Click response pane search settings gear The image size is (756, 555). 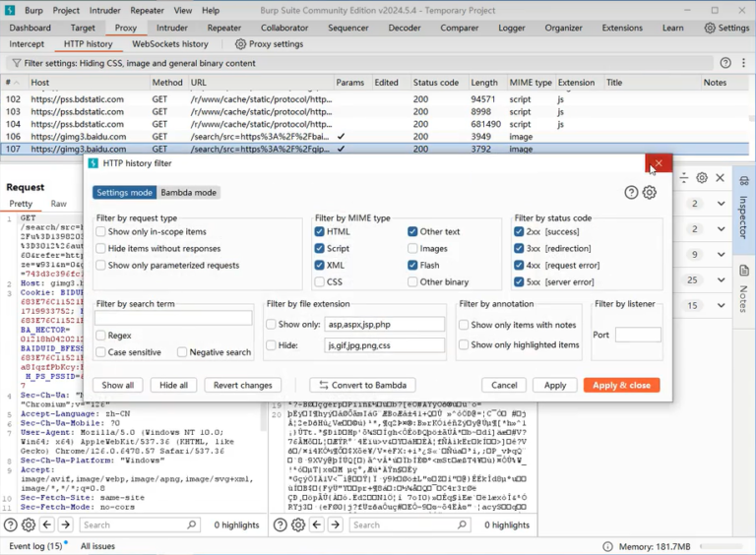(298, 524)
